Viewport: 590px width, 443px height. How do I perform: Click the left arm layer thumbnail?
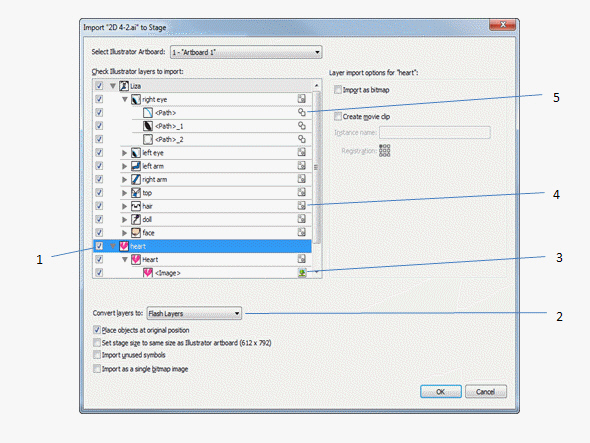[136, 166]
